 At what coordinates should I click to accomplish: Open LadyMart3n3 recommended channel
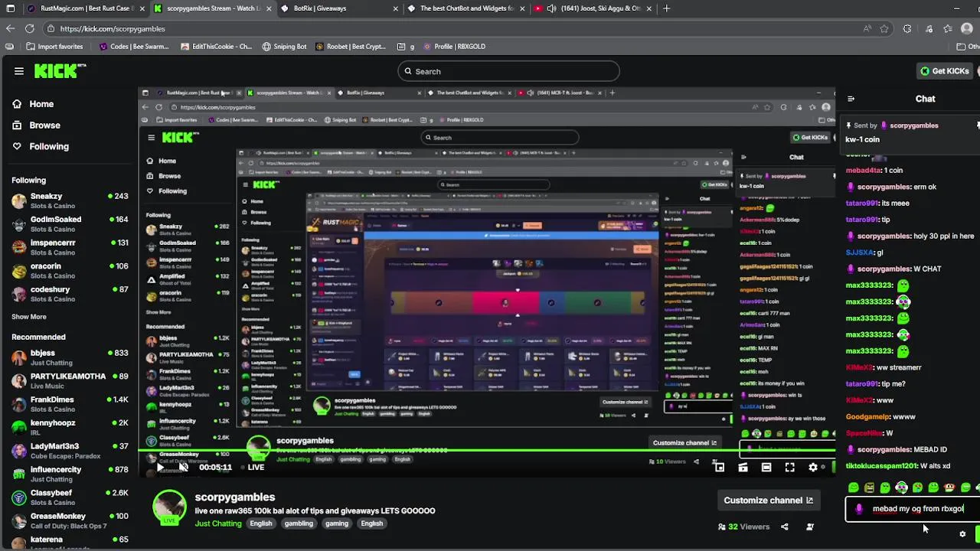[x=69, y=452]
